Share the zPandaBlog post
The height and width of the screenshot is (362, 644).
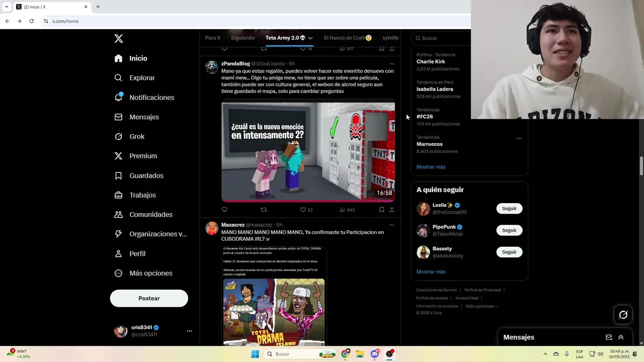click(x=392, y=210)
